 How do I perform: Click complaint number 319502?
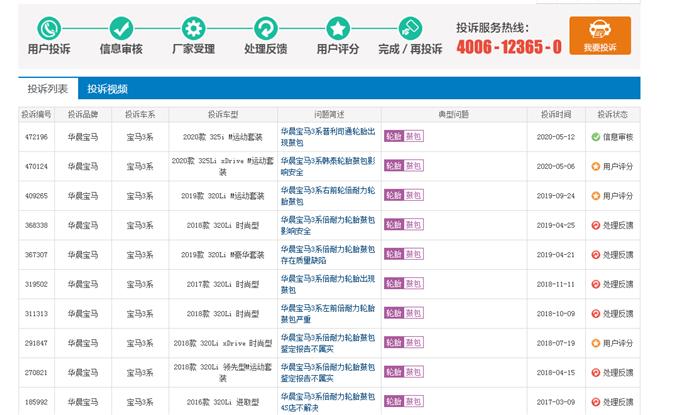[x=36, y=284]
